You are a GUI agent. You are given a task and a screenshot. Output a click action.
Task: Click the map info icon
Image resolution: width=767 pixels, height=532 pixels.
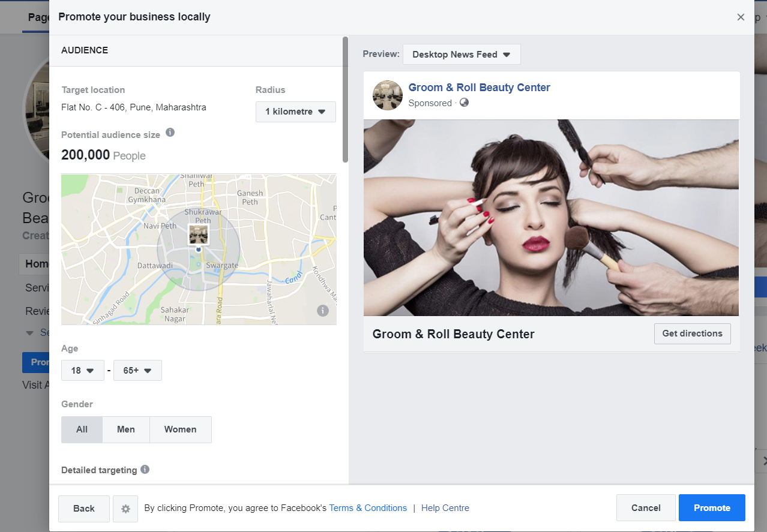323,310
